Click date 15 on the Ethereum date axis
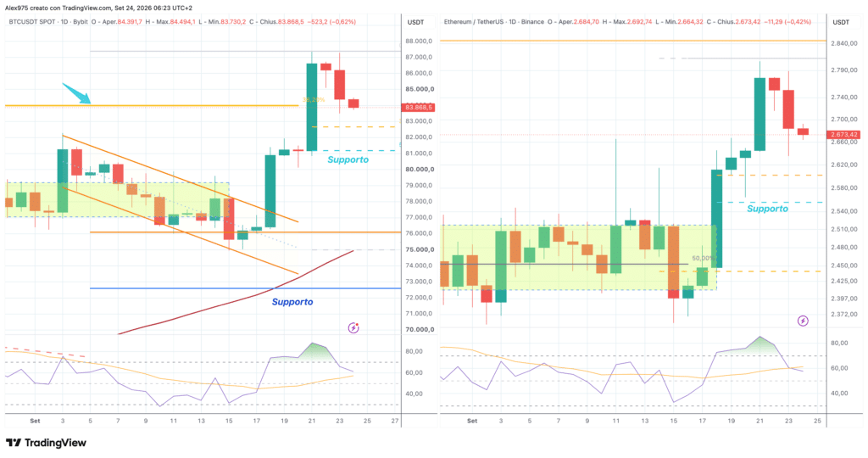The width and height of the screenshot is (868, 458). coord(674,421)
